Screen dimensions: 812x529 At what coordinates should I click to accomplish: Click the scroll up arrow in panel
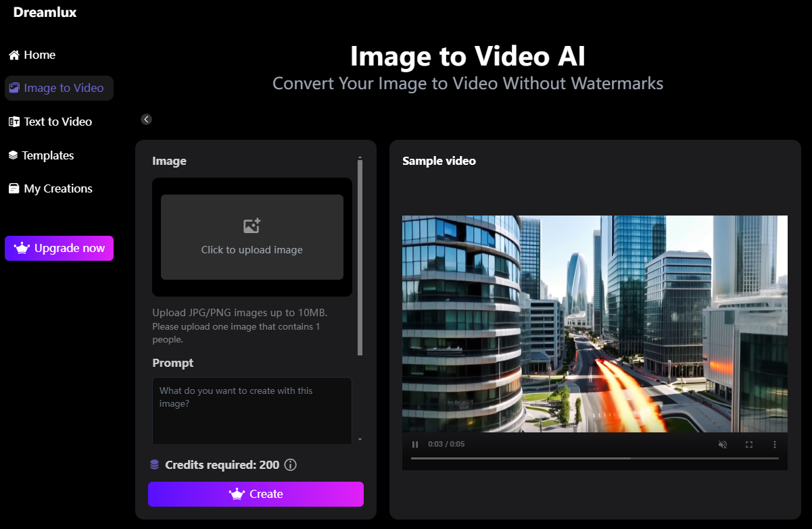click(x=360, y=157)
